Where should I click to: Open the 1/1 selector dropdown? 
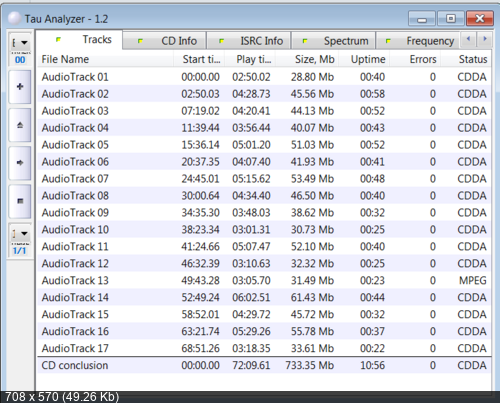pos(20,233)
